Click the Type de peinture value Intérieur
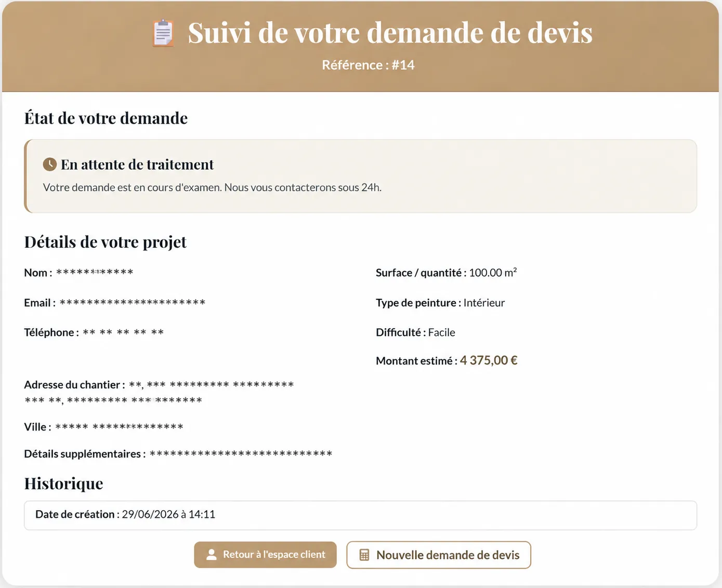The width and height of the screenshot is (722, 588). 484,303
